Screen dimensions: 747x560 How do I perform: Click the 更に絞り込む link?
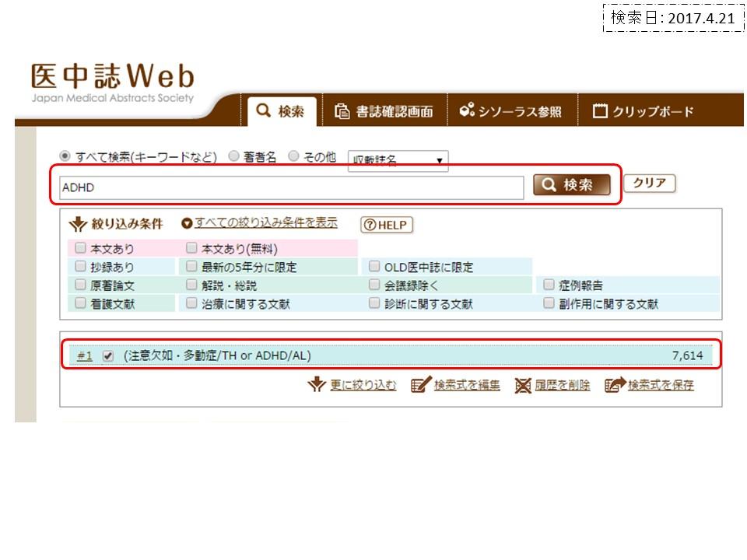pyautogui.click(x=363, y=384)
